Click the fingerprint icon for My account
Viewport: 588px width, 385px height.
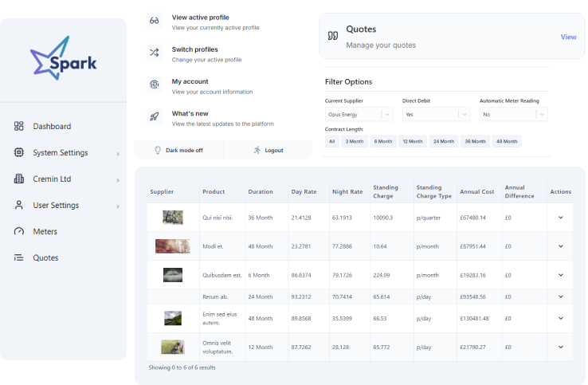(155, 85)
